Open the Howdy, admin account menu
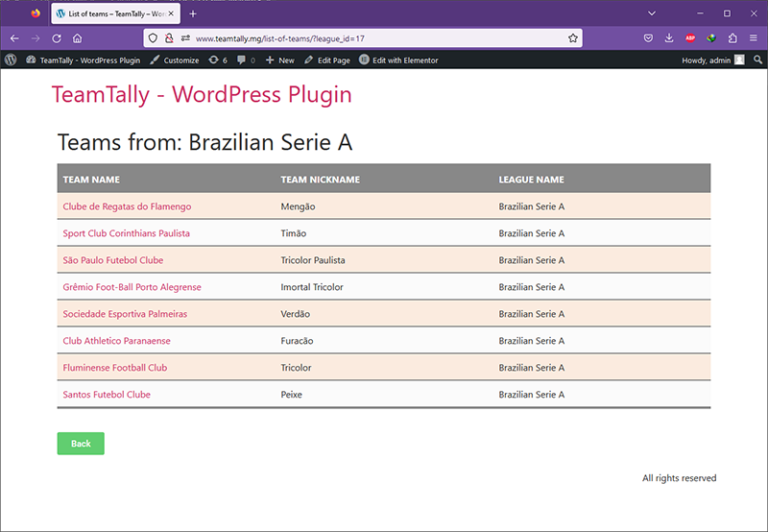 (713, 60)
